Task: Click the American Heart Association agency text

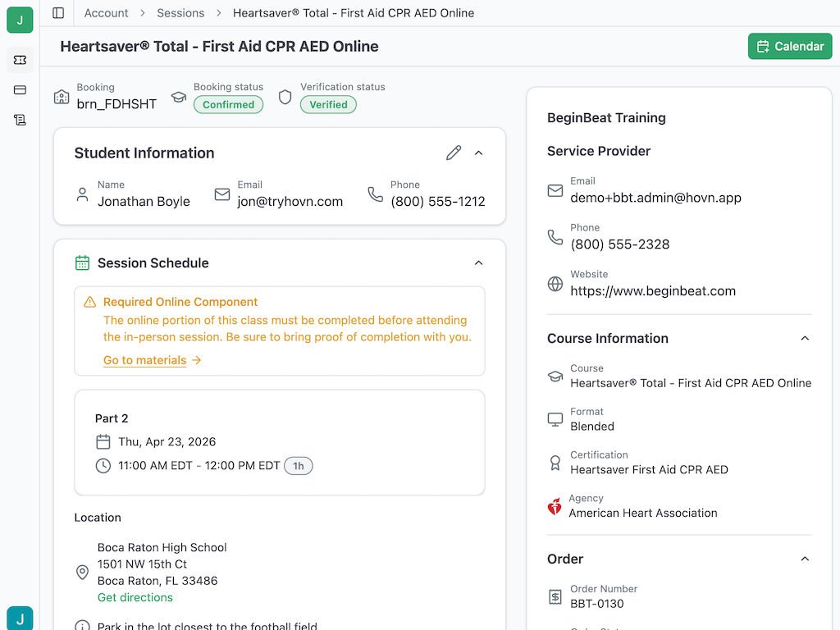Action: click(643, 514)
